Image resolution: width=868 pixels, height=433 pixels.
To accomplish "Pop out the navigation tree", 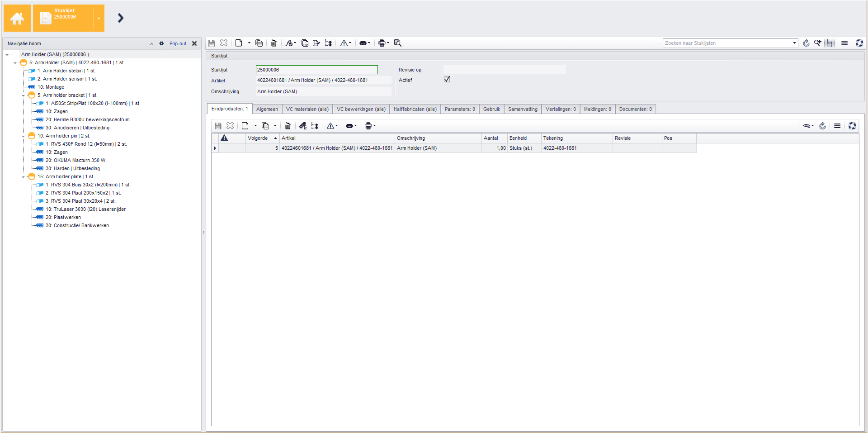I will (178, 44).
